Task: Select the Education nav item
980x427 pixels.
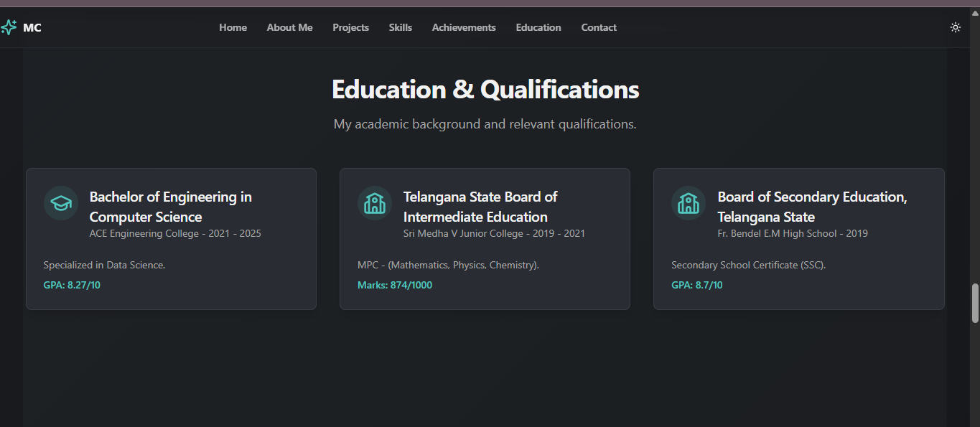Action: tap(538, 27)
